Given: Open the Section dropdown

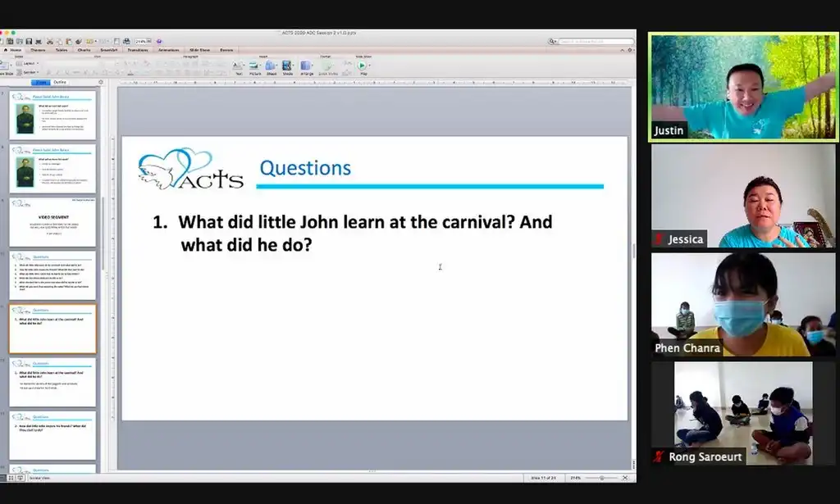Looking at the screenshot, I should [x=27, y=72].
